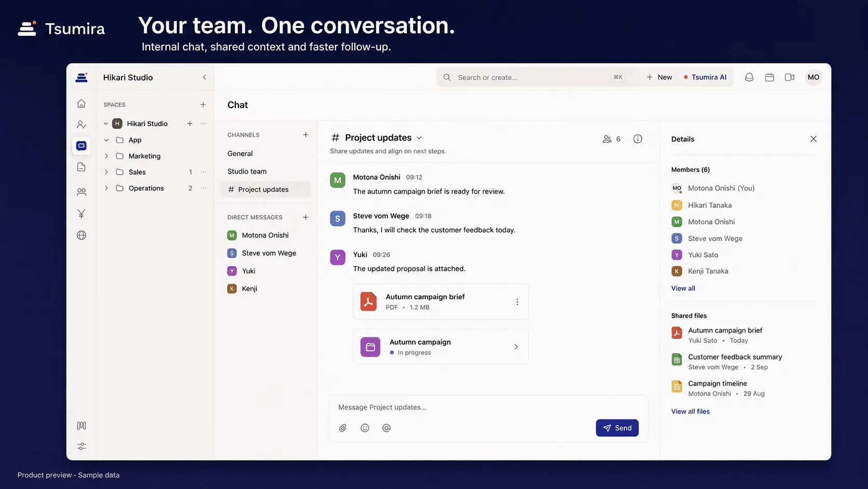868x489 pixels.
Task: Focus the Search or create field
Action: click(x=533, y=77)
